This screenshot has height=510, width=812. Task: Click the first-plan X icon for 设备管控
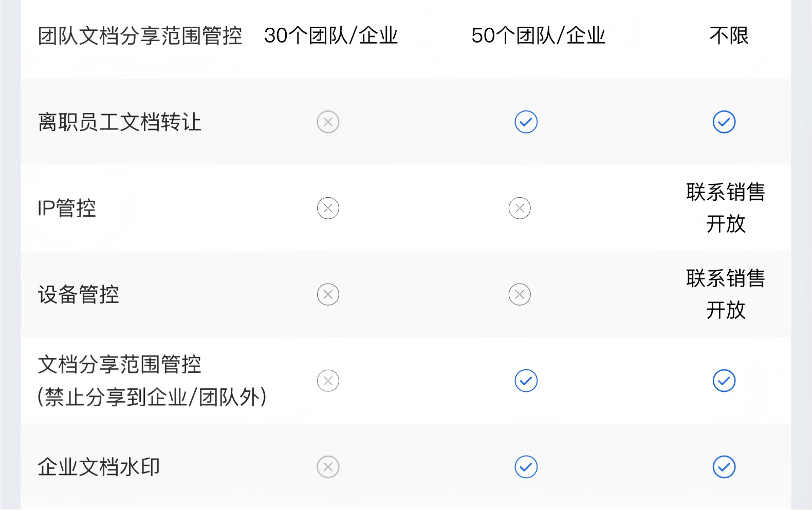click(328, 295)
